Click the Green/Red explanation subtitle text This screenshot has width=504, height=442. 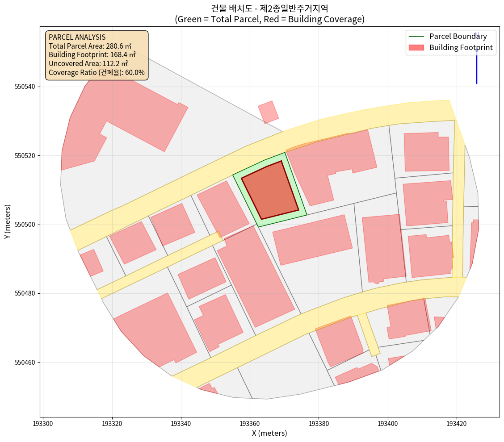tap(269, 19)
